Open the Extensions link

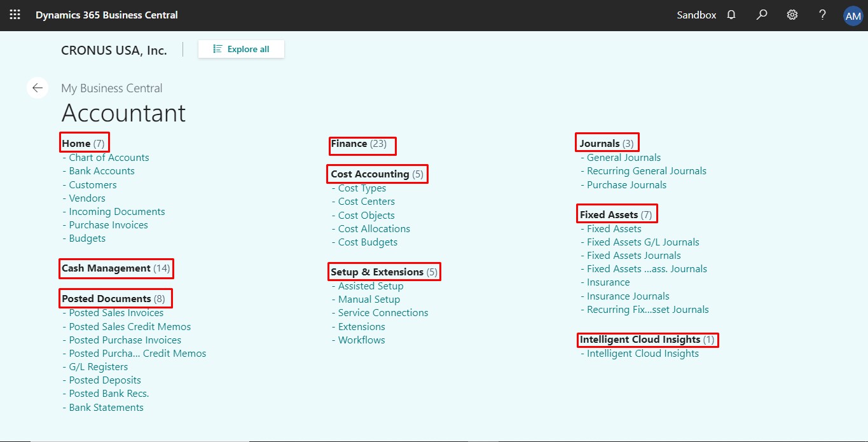361,327
